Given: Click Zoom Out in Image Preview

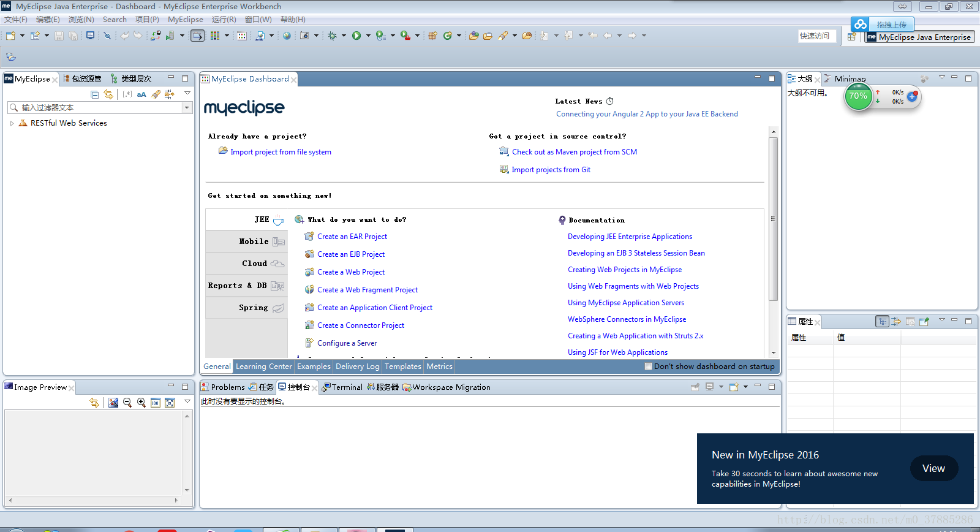Looking at the screenshot, I should 127,403.
